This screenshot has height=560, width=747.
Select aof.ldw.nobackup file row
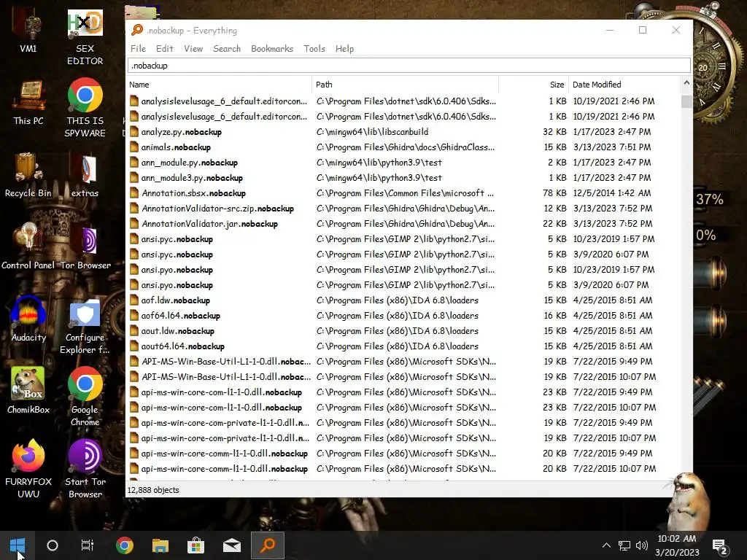coord(403,300)
